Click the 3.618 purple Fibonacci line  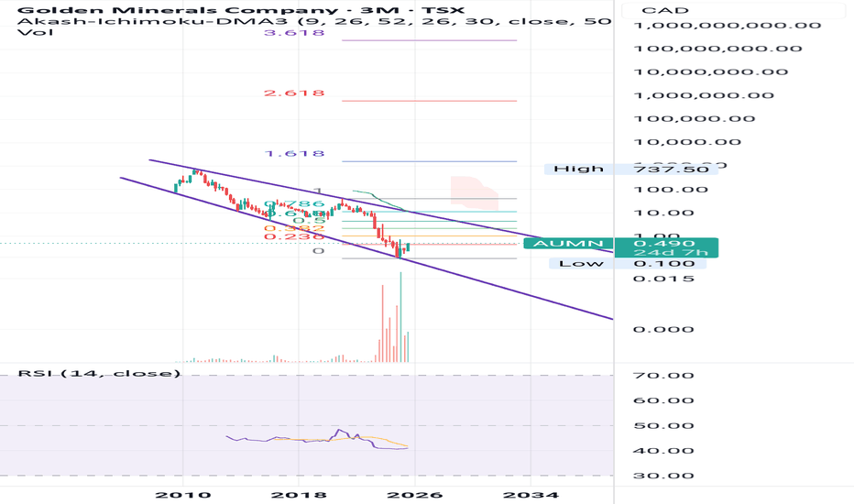pos(429,40)
